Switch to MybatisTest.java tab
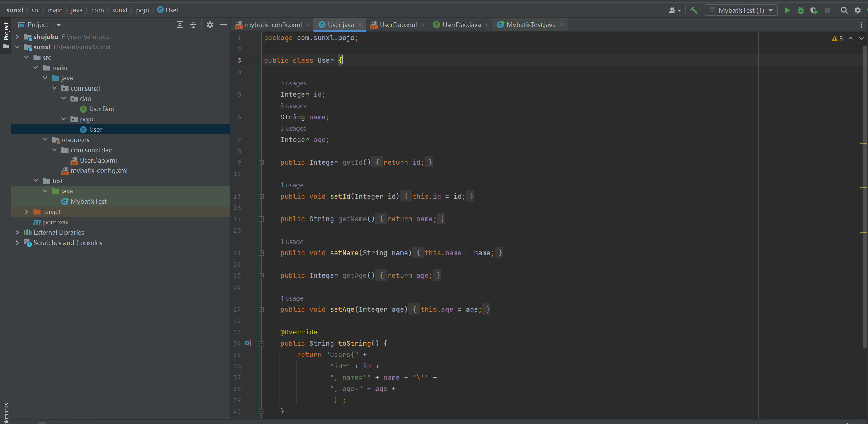Image resolution: width=868 pixels, height=424 pixels. [x=530, y=25]
